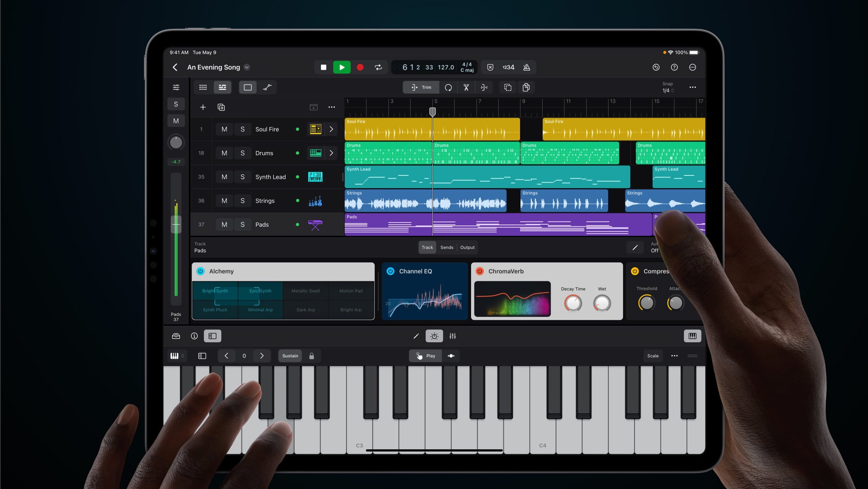
Task: Duplicate track with the plus-stack icon
Action: [221, 108]
